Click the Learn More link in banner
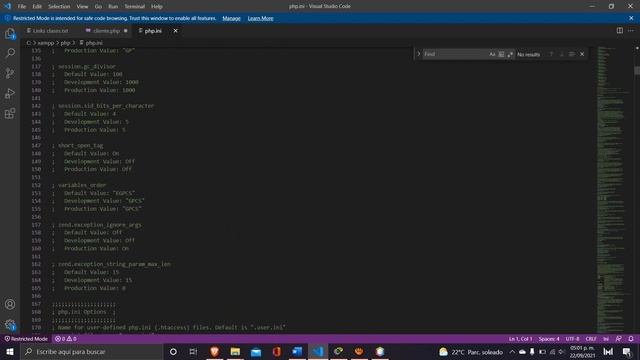This screenshot has height=360, width=640. (x=260, y=18)
